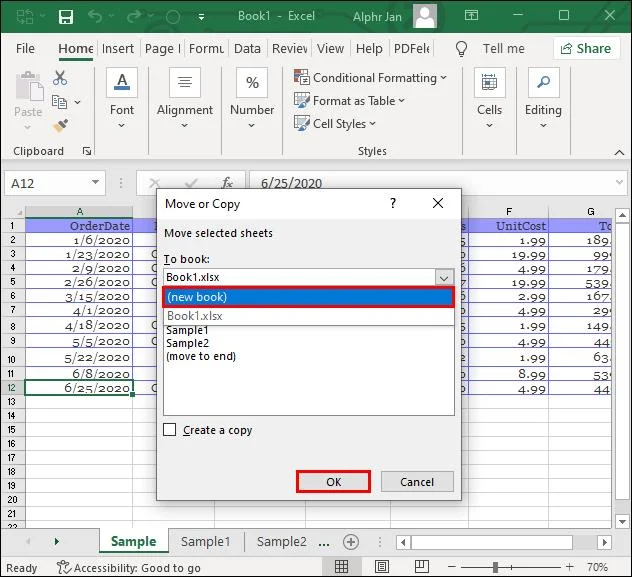Click the dialog Help question mark
632x577 pixels.
point(393,203)
